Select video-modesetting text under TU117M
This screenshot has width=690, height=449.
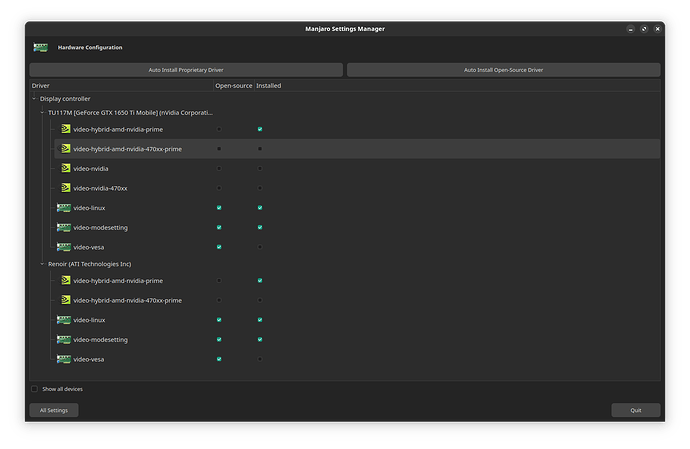pos(101,228)
